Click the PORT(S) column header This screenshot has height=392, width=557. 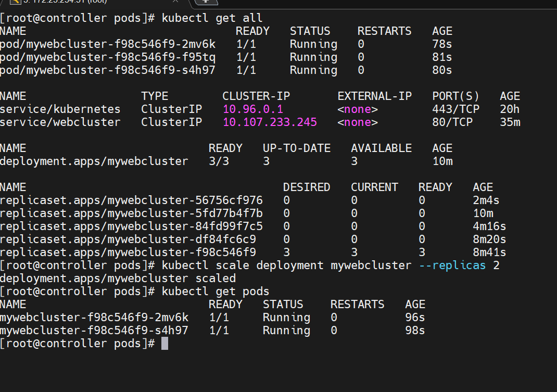pyautogui.click(x=456, y=96)
